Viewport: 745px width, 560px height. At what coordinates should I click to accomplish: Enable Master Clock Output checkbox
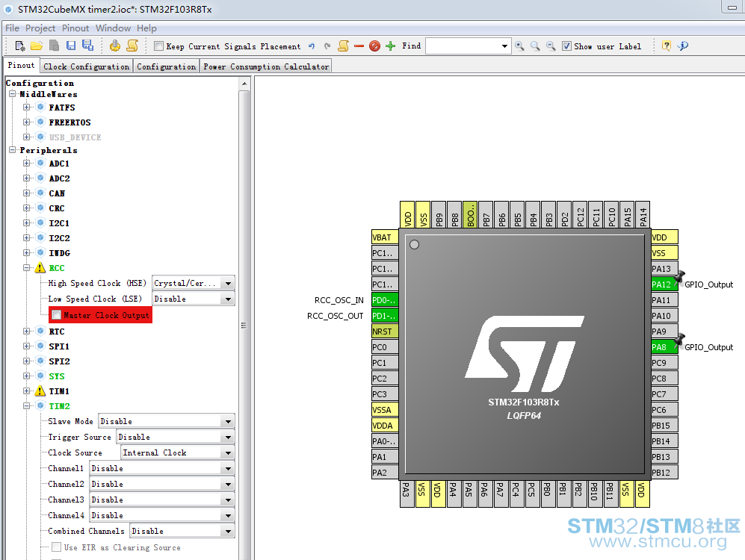(57, 315)
